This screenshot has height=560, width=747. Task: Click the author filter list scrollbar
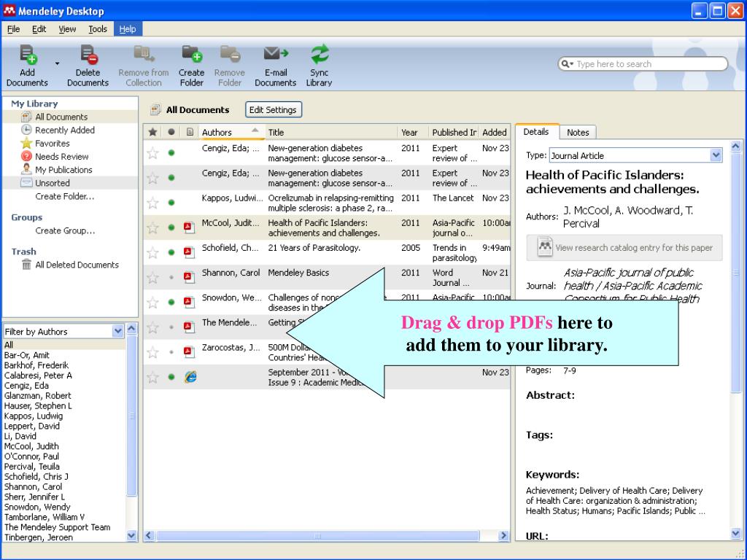tap(132, 415)
